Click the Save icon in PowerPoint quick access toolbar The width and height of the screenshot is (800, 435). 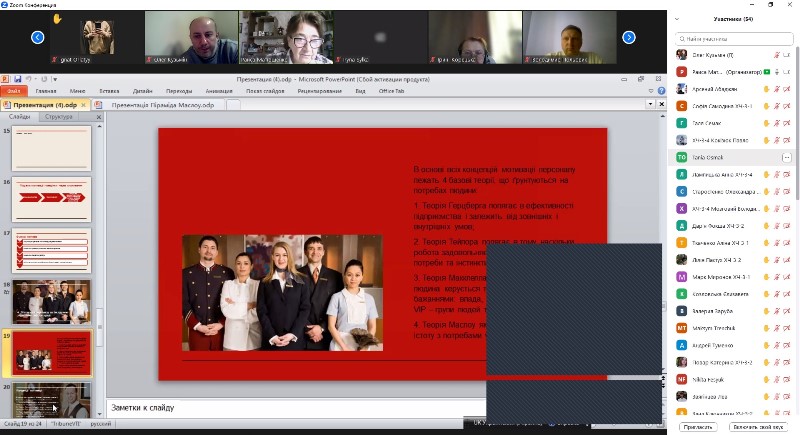pyautogui.click(x=17, y=79)
